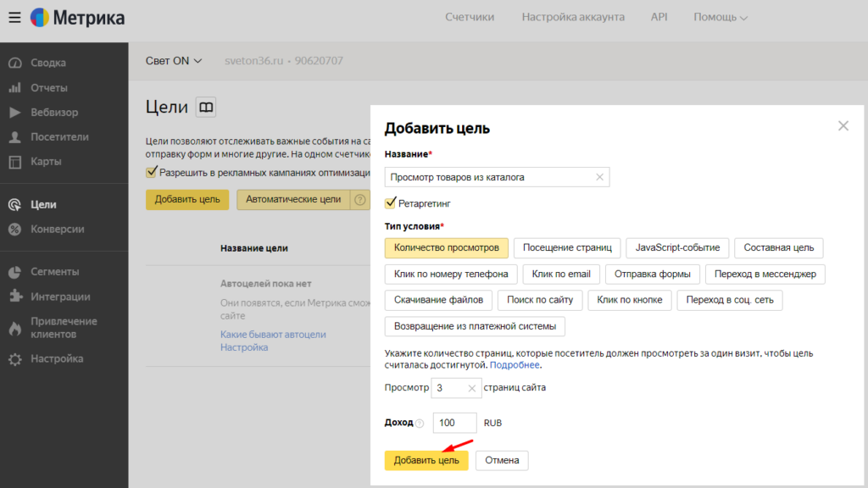
Task: Select the JavaScript-событие condition type
Action: pos(677,247)
